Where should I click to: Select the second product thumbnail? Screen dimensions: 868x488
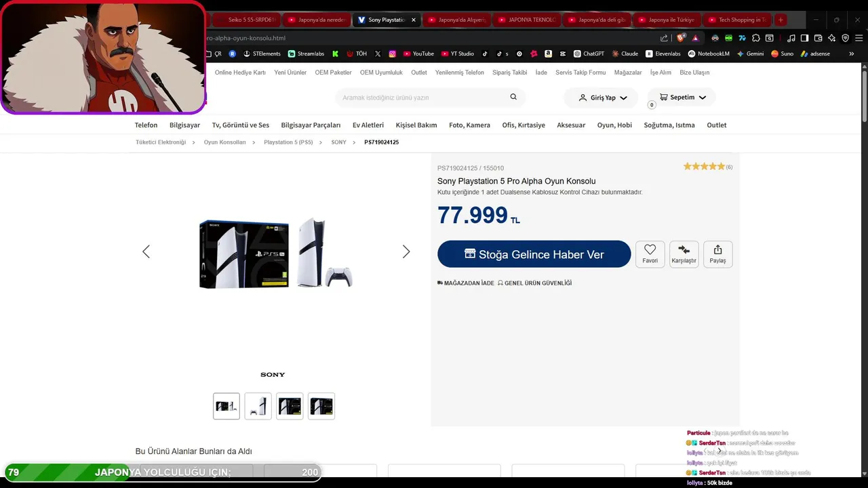[258, 406]
